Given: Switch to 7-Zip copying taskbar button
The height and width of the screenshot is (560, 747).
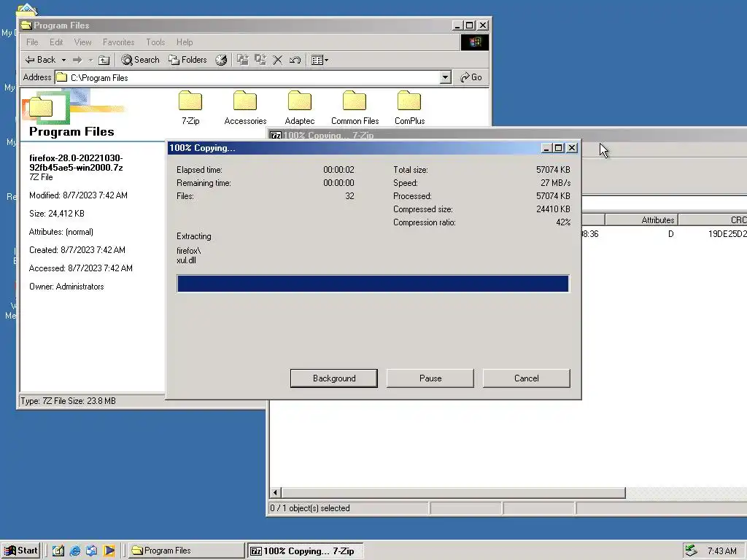Looking at the screenshot, I should [306, 551].
